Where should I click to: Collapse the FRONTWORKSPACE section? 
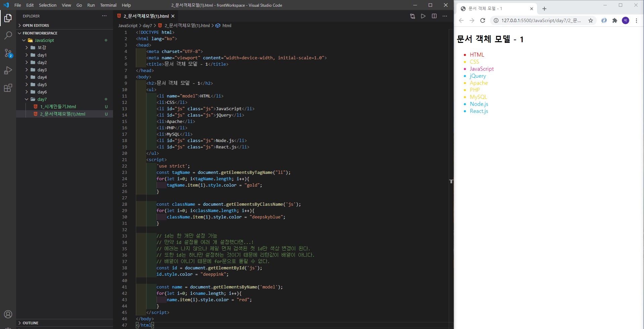click(64, 33)
